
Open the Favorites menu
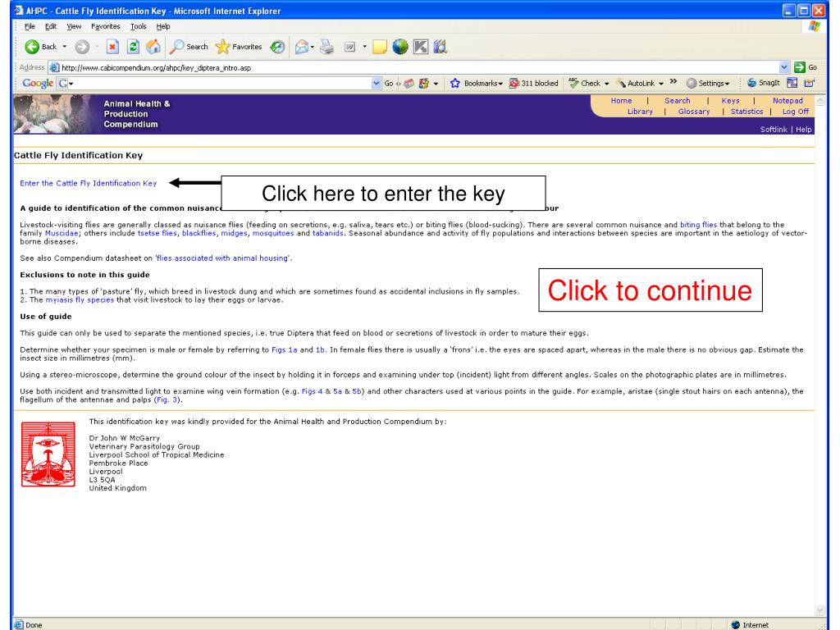pos(106,26)
